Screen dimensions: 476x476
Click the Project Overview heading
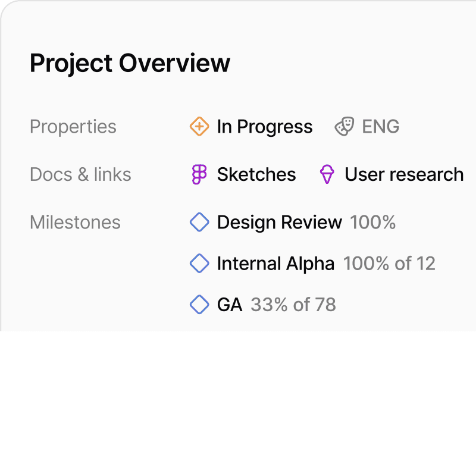130,63
